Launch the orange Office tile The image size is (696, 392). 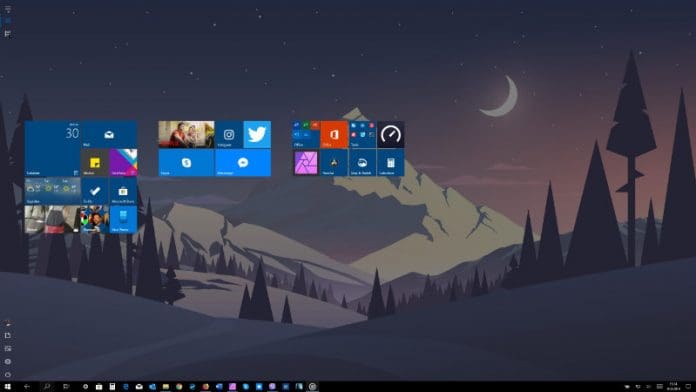click(x=334, y=135)
